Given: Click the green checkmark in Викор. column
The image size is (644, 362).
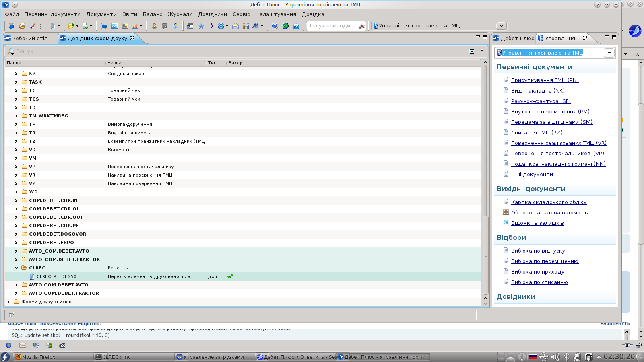Looking at the screenshot, I should 230,276.
